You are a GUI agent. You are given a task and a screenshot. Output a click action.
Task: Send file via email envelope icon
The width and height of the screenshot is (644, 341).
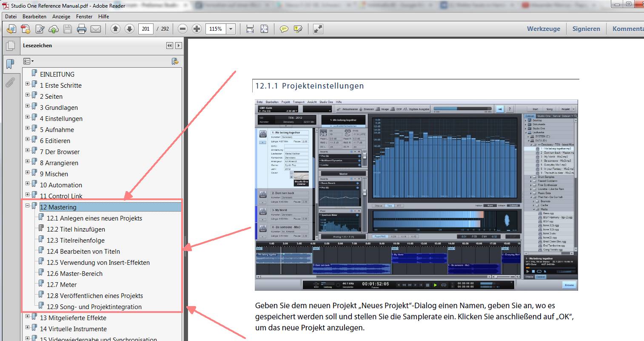click(96, 29)
